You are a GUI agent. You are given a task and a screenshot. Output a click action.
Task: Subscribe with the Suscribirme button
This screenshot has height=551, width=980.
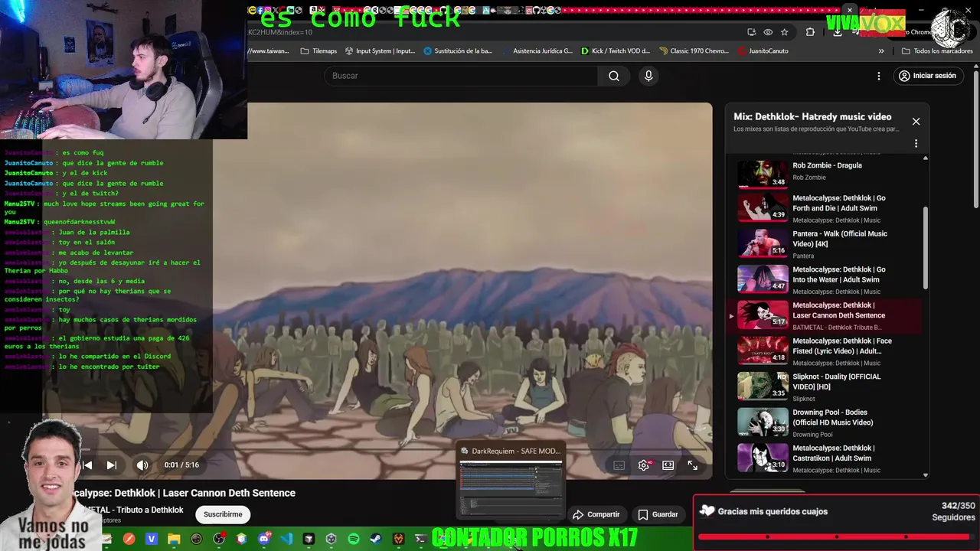[223, 514]
